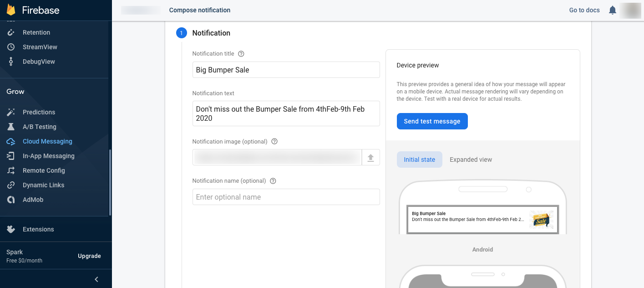Open Dynamic Links section
The height and width of the screenshot is (288, 644).
[x=43, y=185]
